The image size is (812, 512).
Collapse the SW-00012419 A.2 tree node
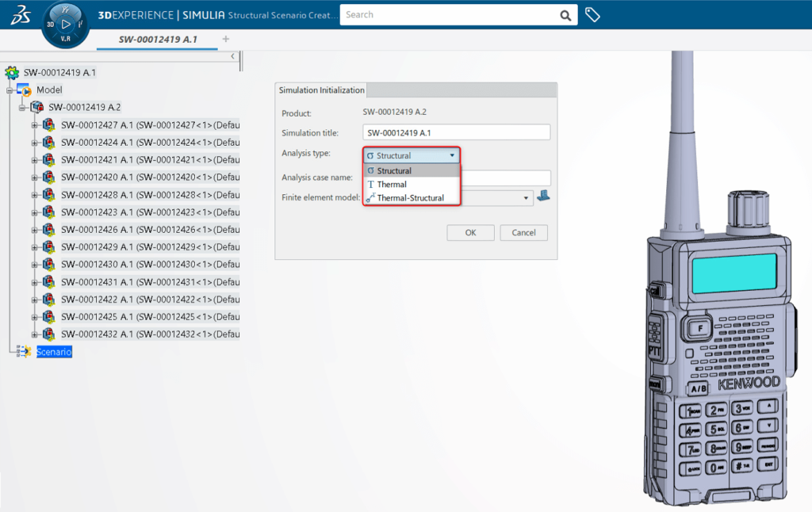coord(22,108)
